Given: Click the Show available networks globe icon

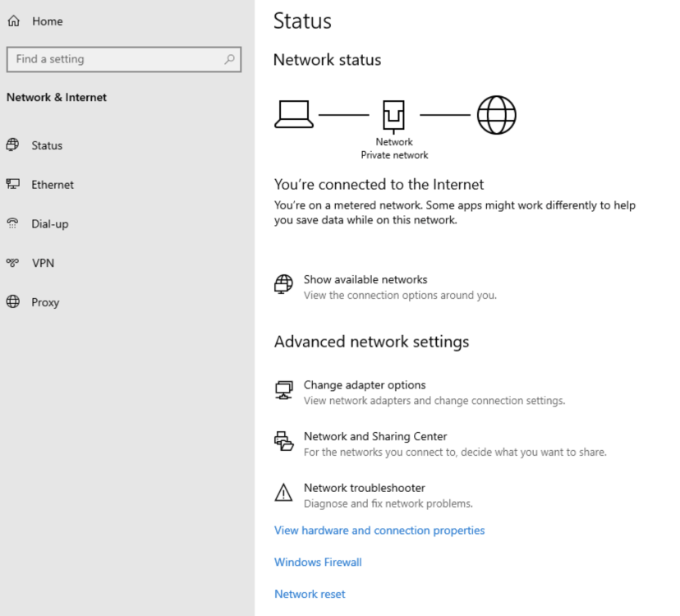Looking at the screenshot, I should point(283,284).
